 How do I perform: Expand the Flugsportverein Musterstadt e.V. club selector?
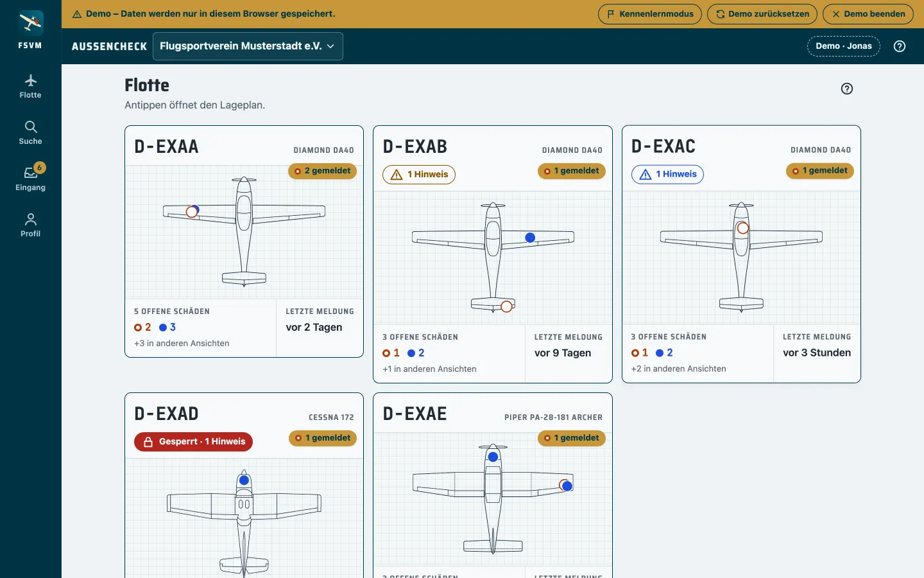pos(248,46)
